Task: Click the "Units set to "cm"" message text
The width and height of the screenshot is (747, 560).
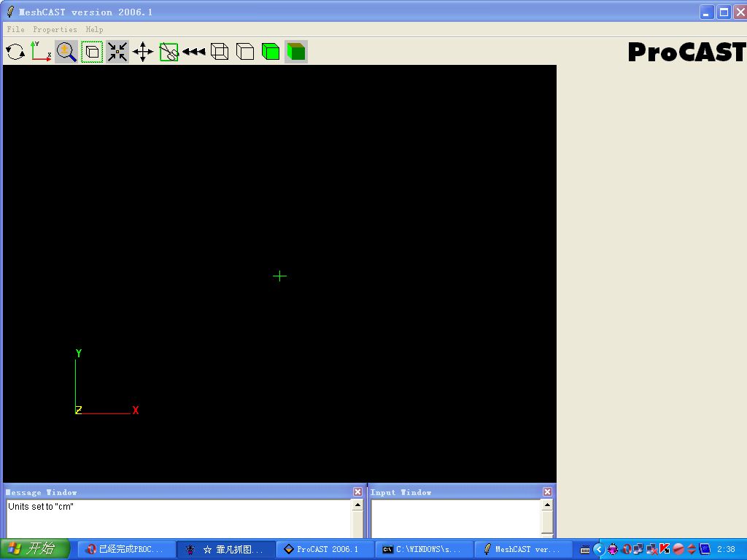Action: click(41, 507)
